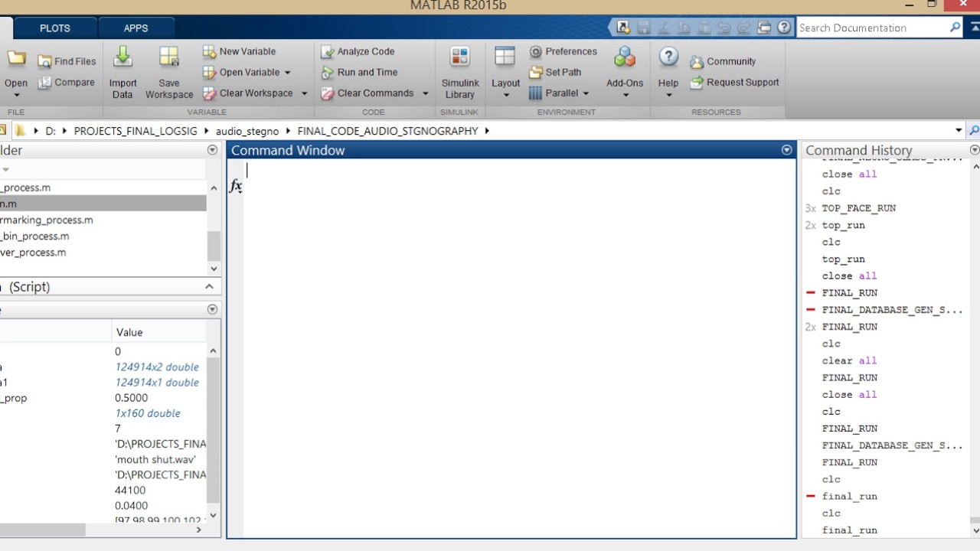Click the search magnifier in documentation box
Image resolution: width=980 pixels, height=551 pixels.
955,28
